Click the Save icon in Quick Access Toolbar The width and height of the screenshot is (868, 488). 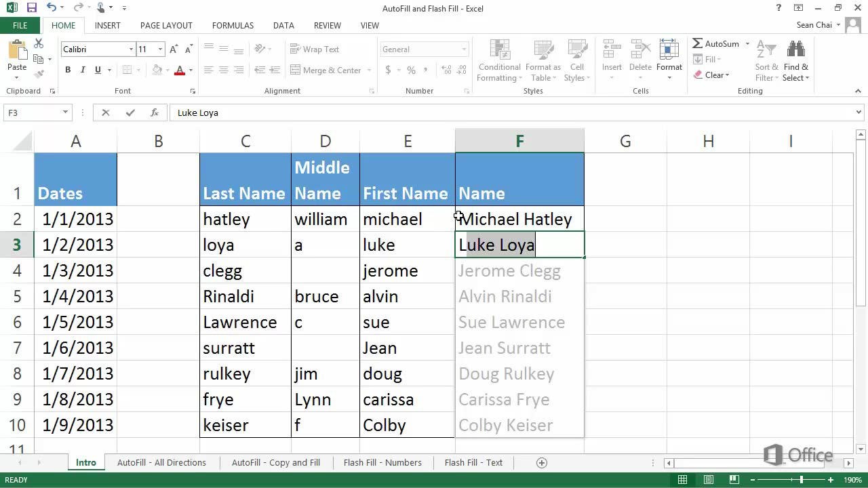[x=31, y=8]
